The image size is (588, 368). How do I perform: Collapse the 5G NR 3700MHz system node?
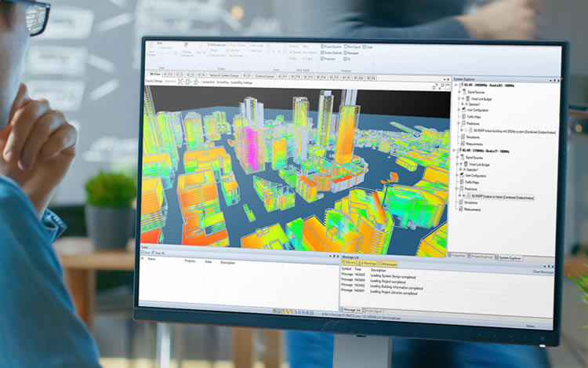454,150
